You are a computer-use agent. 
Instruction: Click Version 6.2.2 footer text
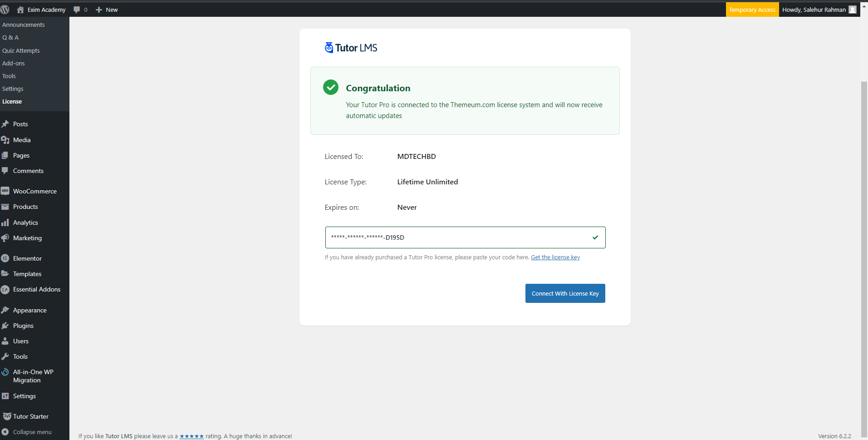click(834, 436)
